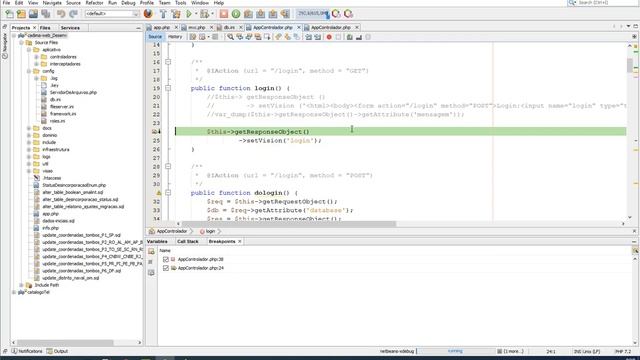Click the red Start Macro Recording icon

click(x=329, y=37)
